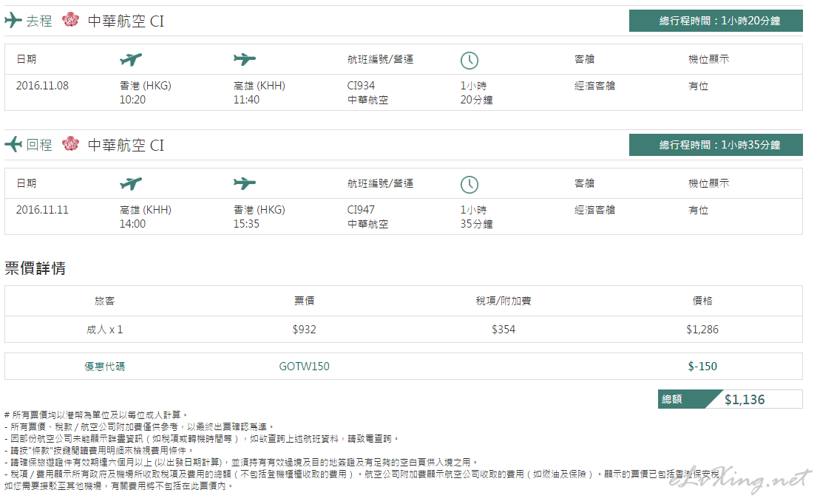Click the 票價詳情 heading
This screenshot has width=820, height=504.
pos(35,268)
